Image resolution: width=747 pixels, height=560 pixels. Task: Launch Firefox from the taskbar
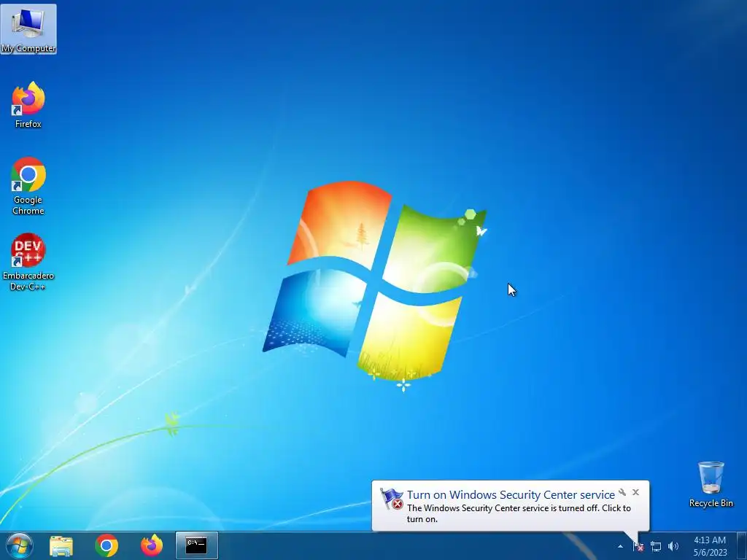[152, 545]
